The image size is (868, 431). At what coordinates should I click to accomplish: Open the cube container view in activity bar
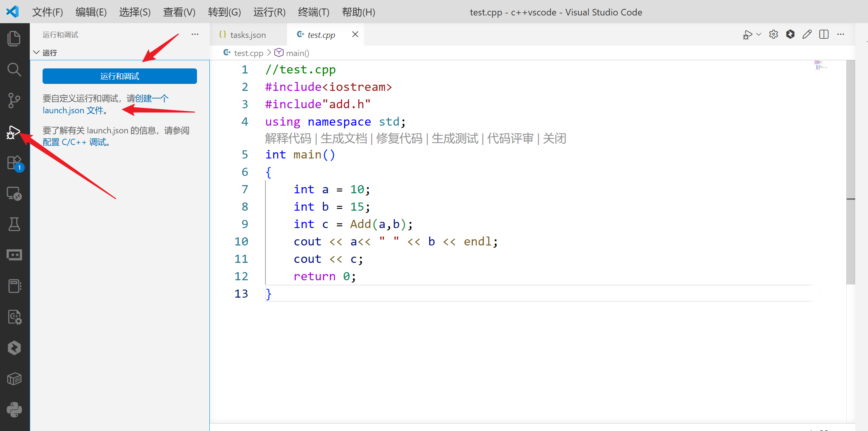14,379
